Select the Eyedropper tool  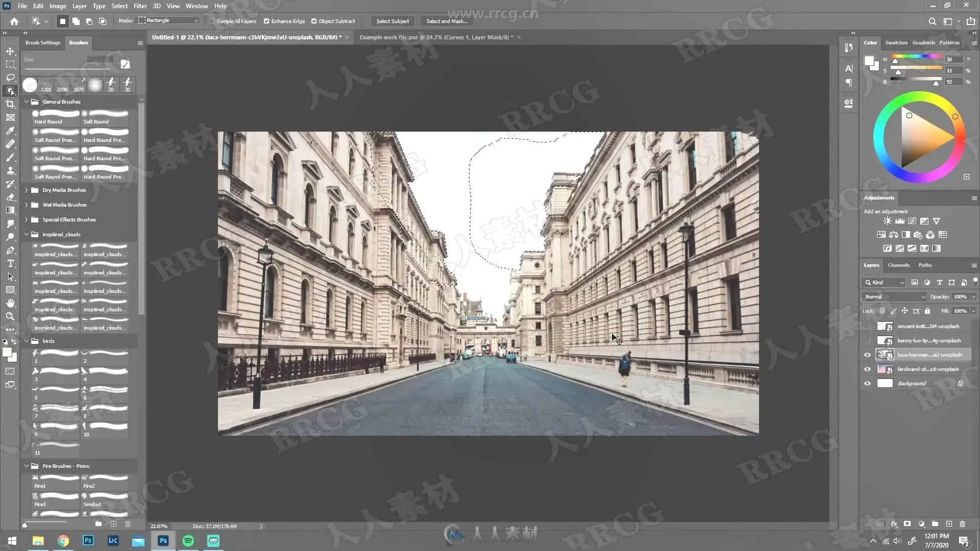(x=10, y=131)
